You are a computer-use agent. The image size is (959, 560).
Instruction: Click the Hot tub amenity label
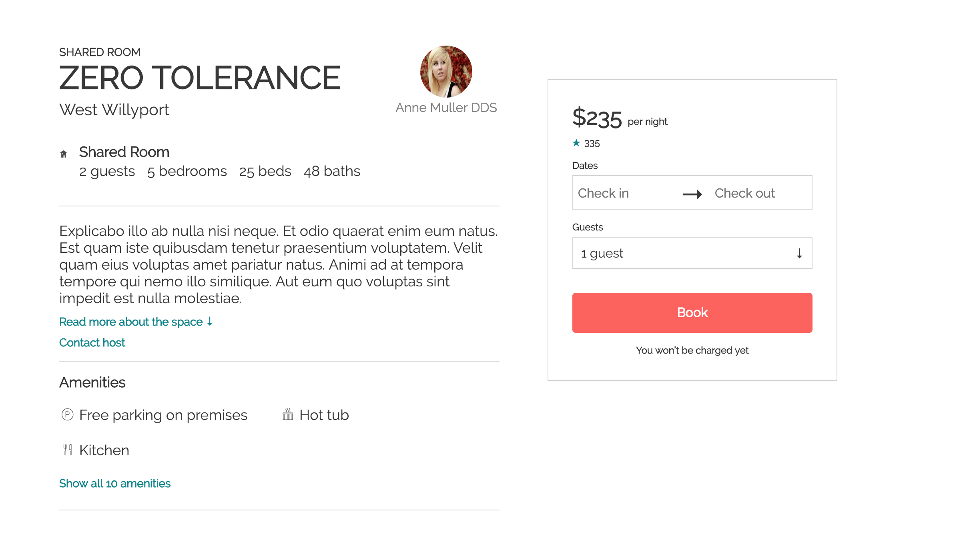pyautogui.click(x=324, y=415)
